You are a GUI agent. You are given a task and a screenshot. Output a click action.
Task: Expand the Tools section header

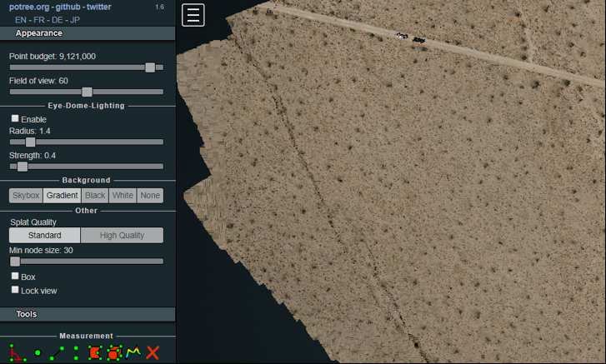(88, 314)
